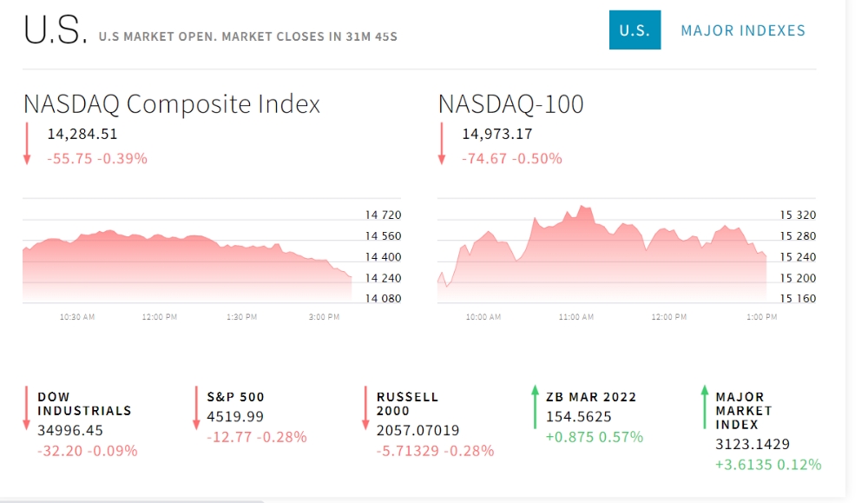Click the NASDAQ-100 red down arrow
This screenshot has height=503, width=868.
pos(441,144)
